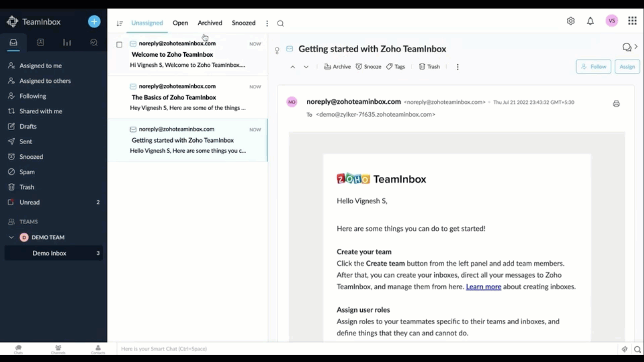Click the search icon in thread list
The width and height of the screenshot is (644, 362).
(x=280, y=23)
